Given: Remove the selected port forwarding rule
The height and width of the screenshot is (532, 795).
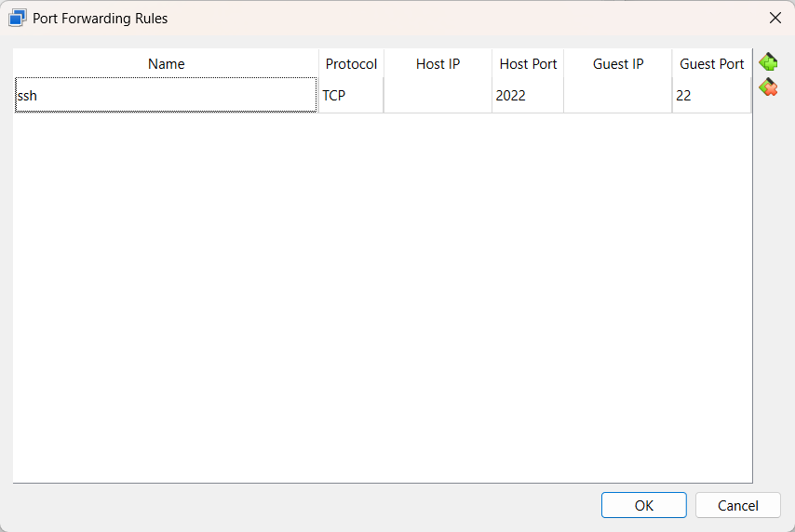Looking at the screenshot, I should tap(768, 87).
